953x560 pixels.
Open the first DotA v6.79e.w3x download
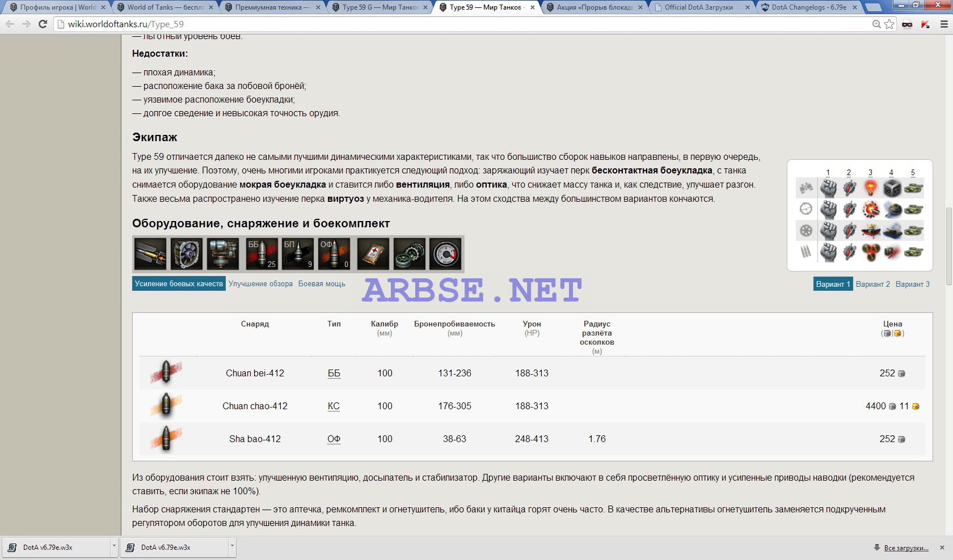56,547
